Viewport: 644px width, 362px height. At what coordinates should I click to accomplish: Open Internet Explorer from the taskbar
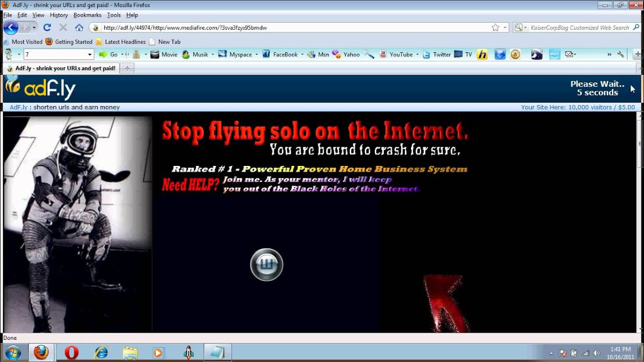pyautogui.click(x=101, y=352)
